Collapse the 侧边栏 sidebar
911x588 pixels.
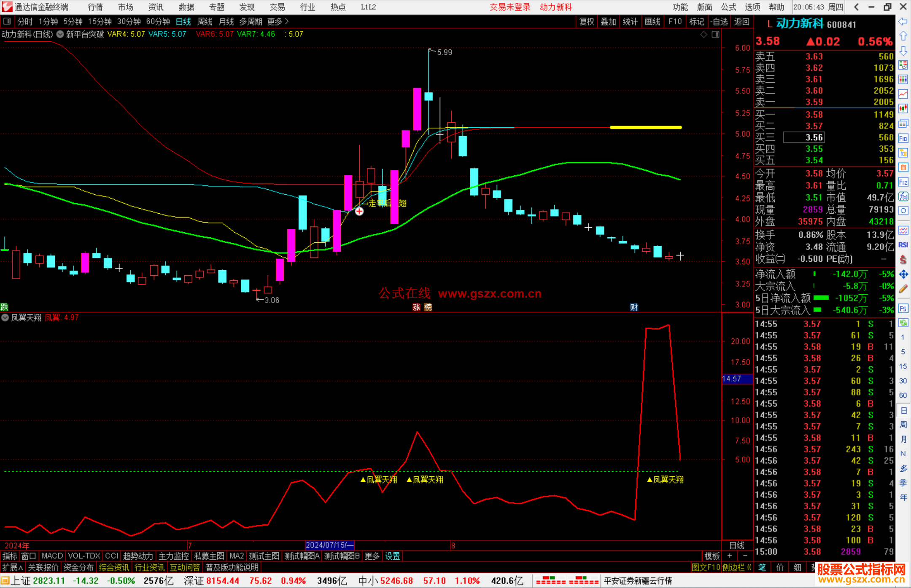[736, 567]
